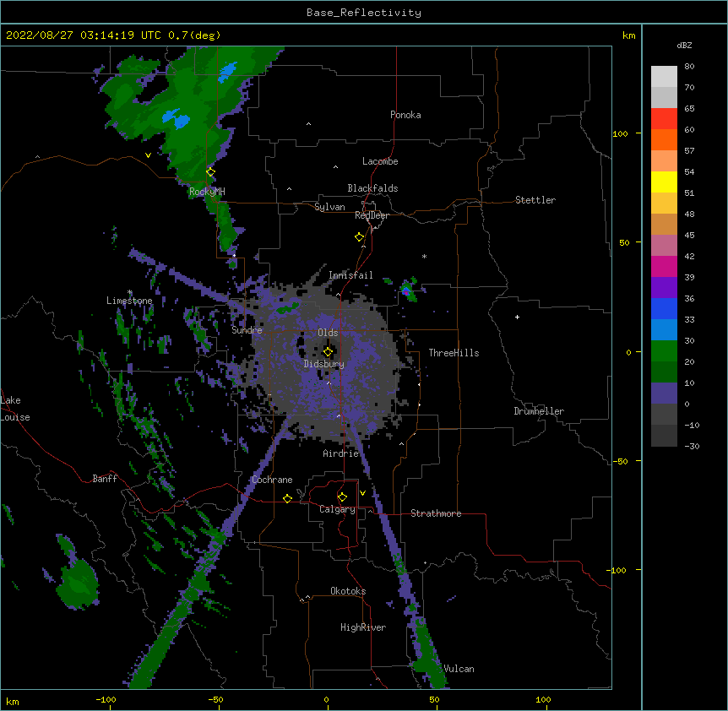Click the purple storm cell east of Innisfail
728x711 pixels.
point(406,291)
